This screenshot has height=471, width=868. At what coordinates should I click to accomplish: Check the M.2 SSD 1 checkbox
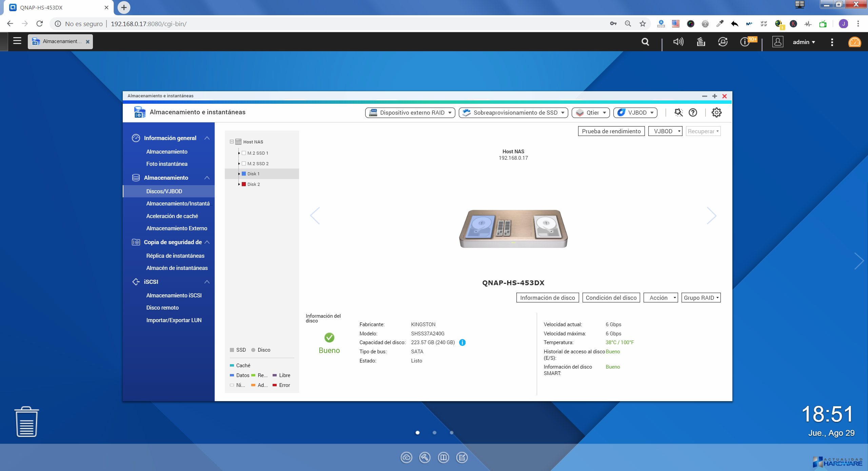pos(244,153)
